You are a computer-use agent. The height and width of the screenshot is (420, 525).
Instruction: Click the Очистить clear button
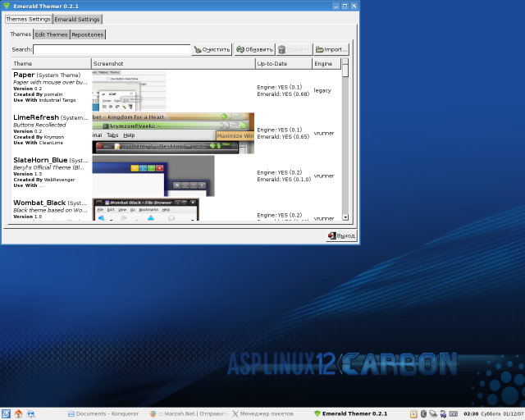pos(212,49)
